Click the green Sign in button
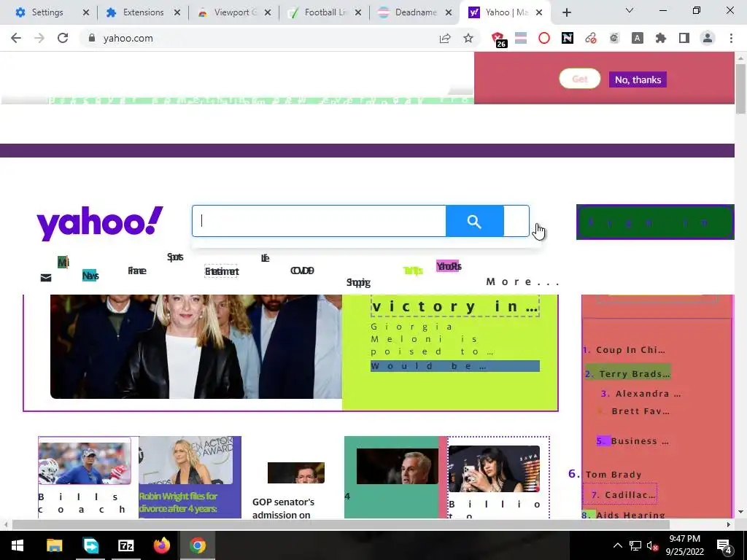The height and width of the screenshot is (560, 747). tap(655, 222)
